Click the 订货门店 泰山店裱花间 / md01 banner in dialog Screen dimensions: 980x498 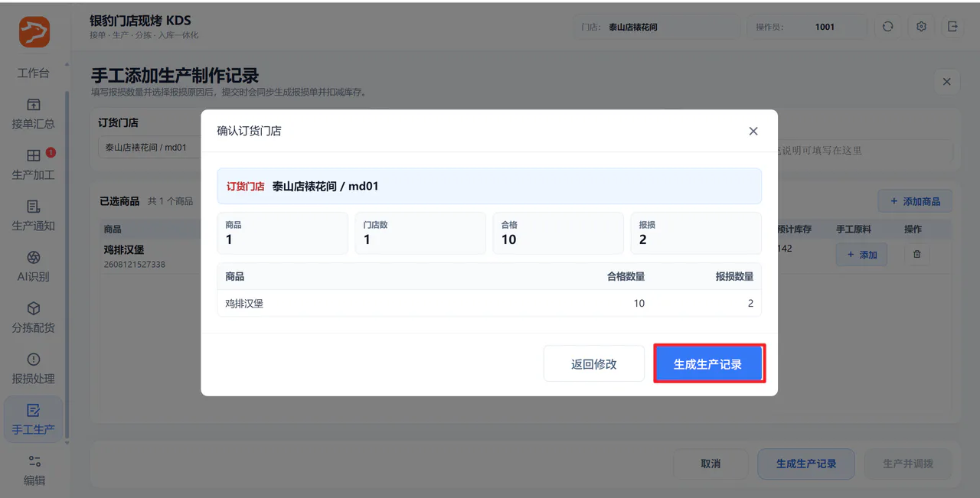click(x=489, y=186)
